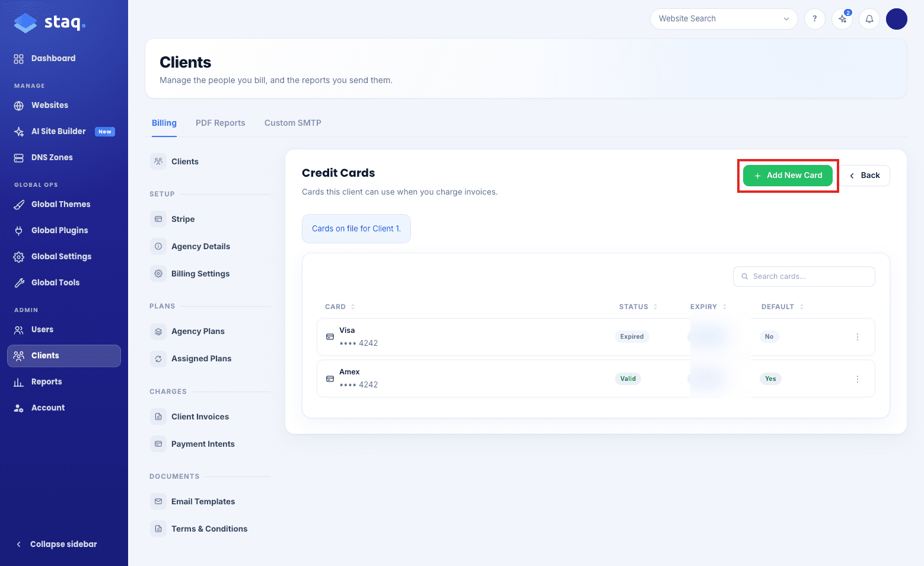
Task: Click the card icon beside Visa
Action: [330, 337]
